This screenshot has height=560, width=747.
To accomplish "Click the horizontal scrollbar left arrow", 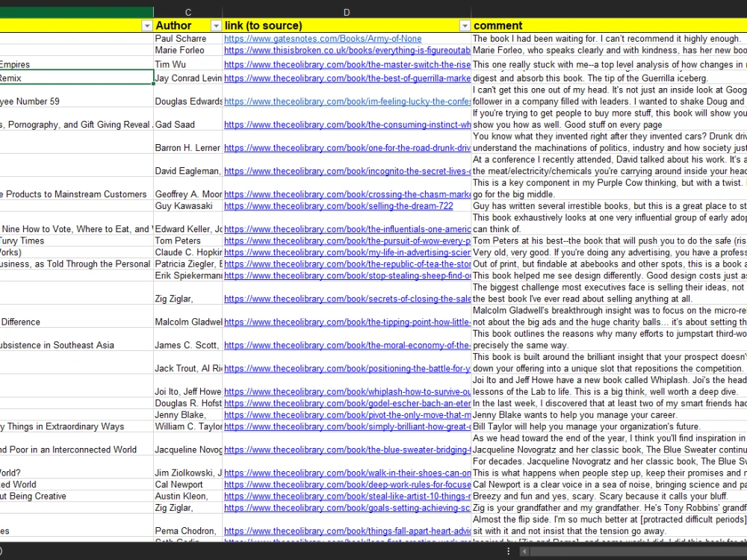I will pyautogui.click(x=524, y=552).
